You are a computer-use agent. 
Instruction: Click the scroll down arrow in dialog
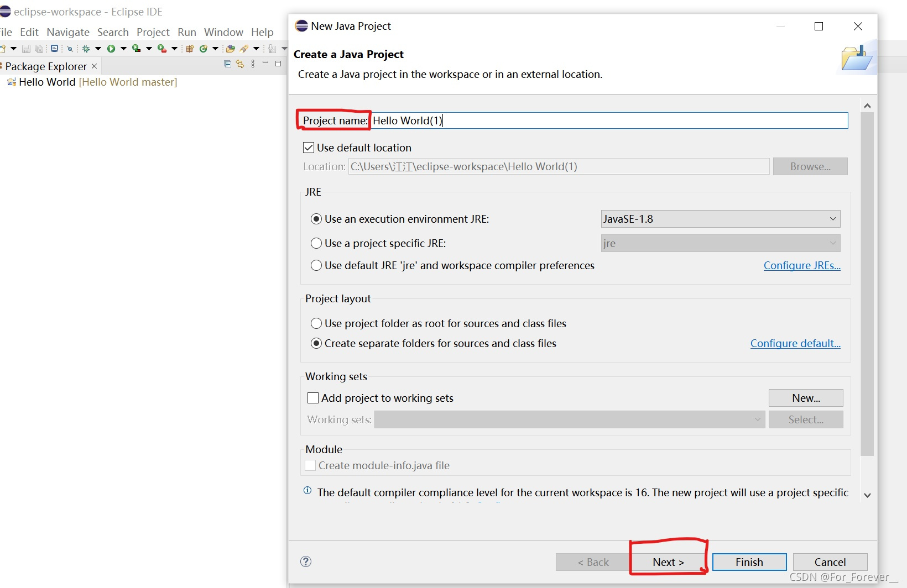coord(867,495)
